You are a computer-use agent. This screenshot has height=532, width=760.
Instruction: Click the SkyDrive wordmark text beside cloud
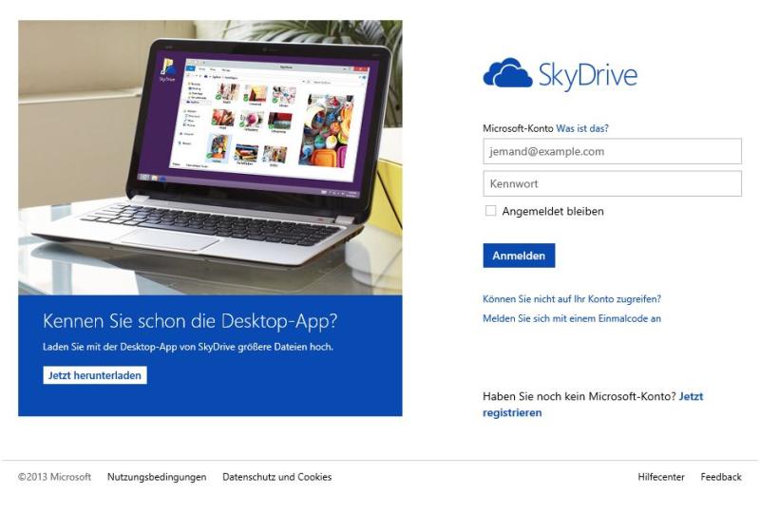pos(587,75)
